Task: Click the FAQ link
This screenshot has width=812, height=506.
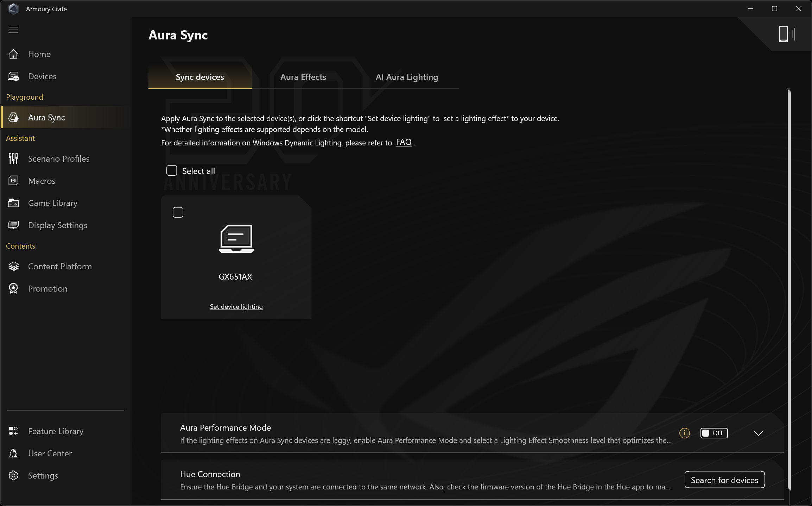Action: 404,142
